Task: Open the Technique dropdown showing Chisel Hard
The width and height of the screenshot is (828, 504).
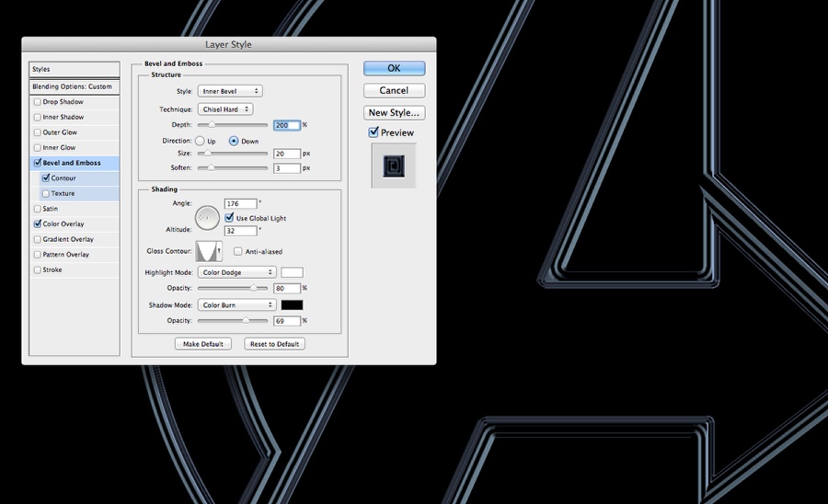Action: tap(232, 109)
